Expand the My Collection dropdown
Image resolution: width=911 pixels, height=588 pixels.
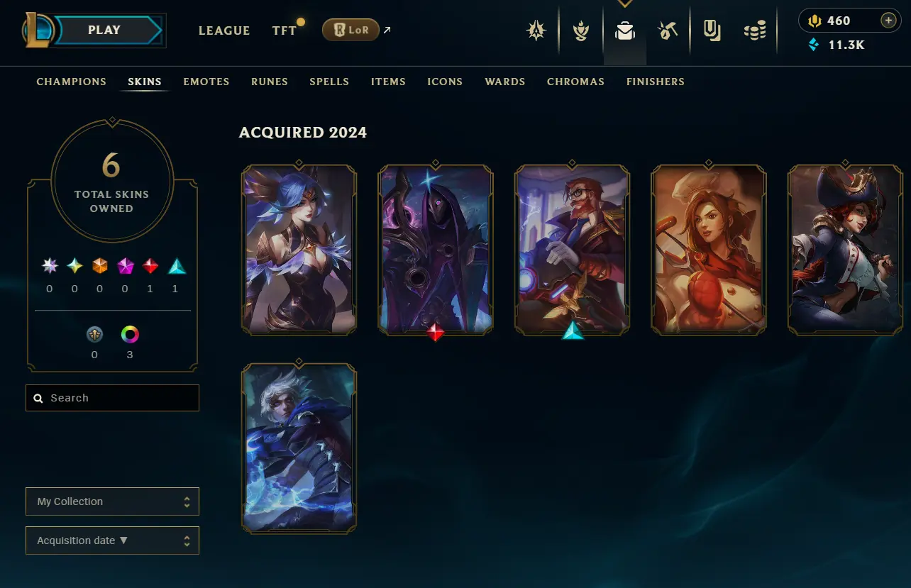click(x=112, y=501)
